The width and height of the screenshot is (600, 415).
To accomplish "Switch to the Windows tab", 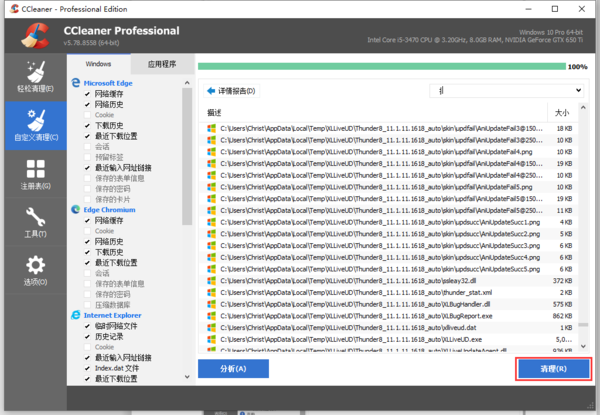I will (x=98, y=62).
